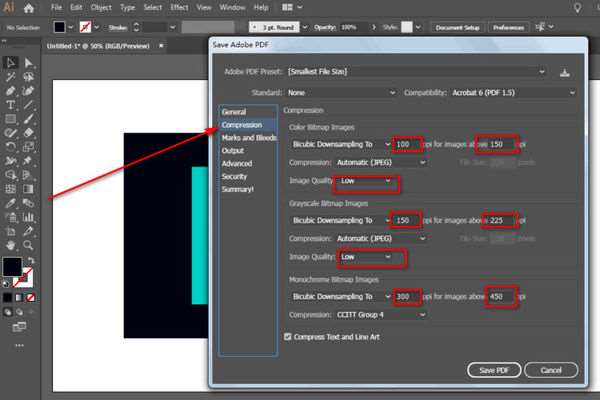Click the toolbar Fill color swatch

point(12,267)
